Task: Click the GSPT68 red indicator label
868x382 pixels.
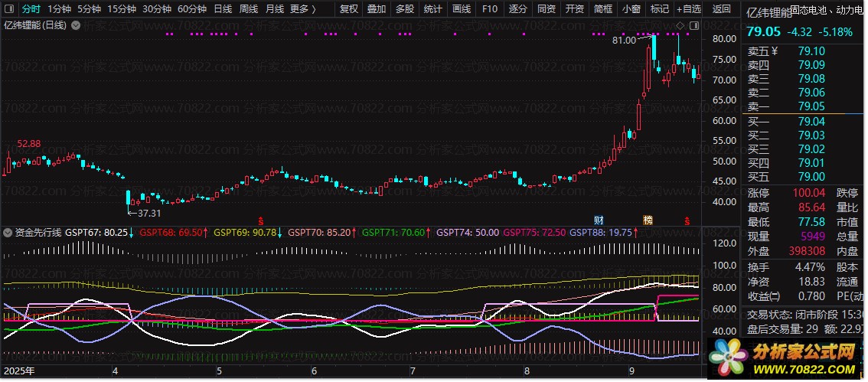Action: point(174,232)
